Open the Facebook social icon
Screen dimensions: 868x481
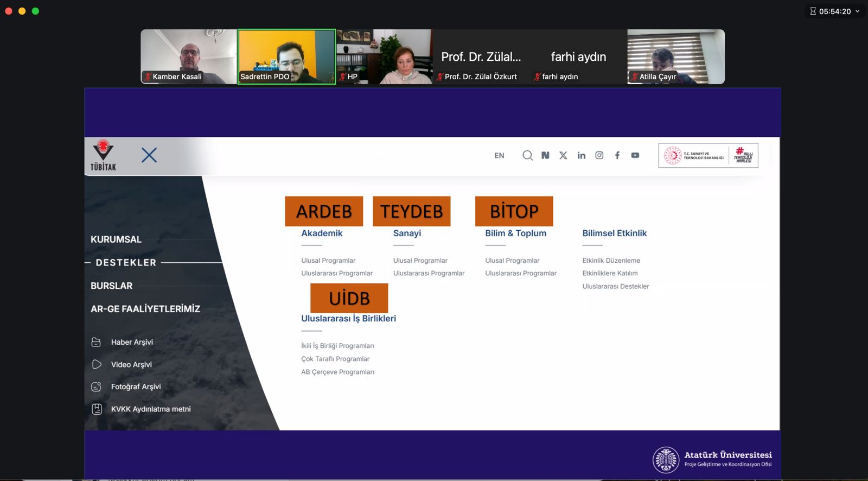coord(617,155)
